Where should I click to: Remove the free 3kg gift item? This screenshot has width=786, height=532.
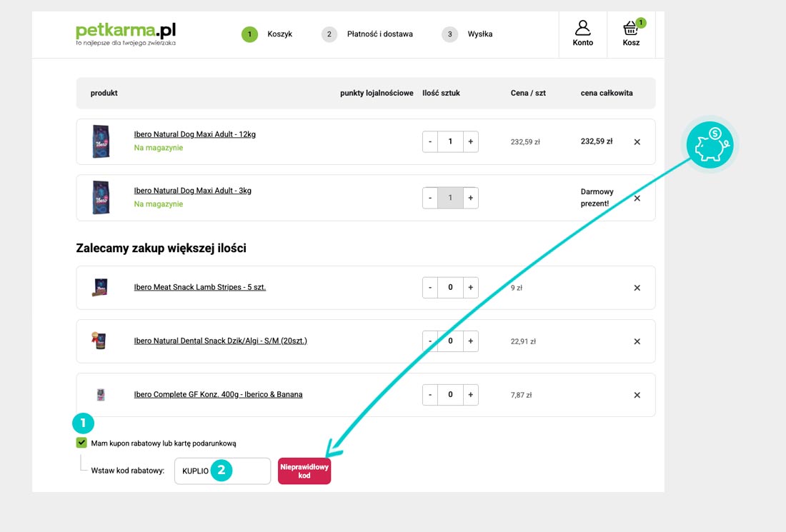637,199
